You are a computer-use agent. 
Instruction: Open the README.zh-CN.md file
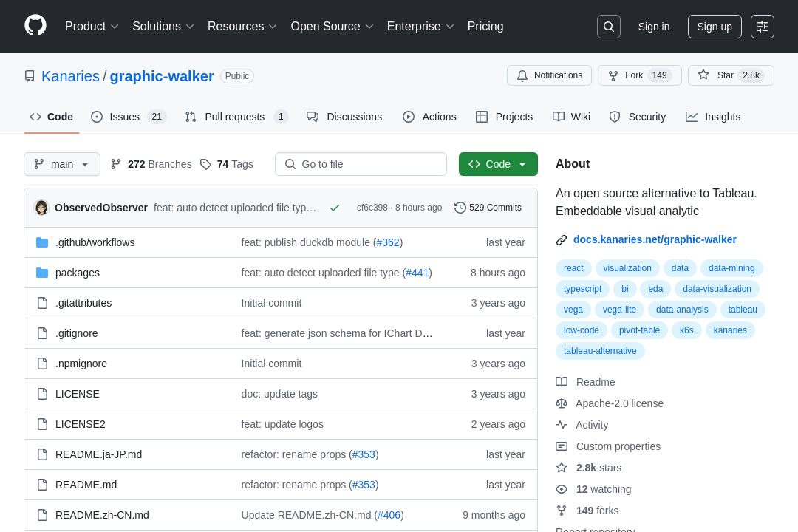[x=102, y=515]
